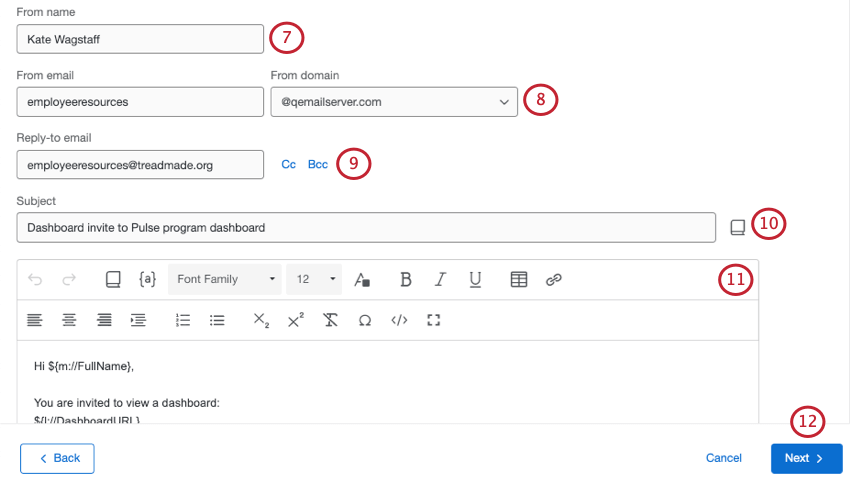Open the Font Family dropdown
This screenshot has width=850, height=480.
point(225,279)
